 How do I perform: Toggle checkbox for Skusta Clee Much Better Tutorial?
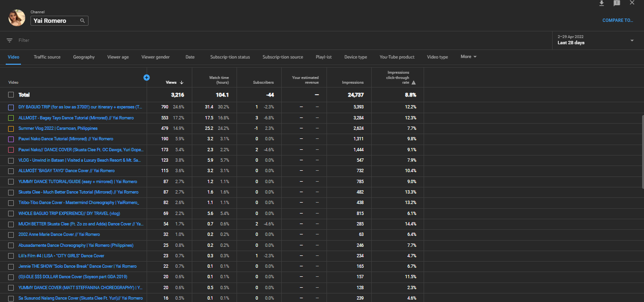point(11,192)
